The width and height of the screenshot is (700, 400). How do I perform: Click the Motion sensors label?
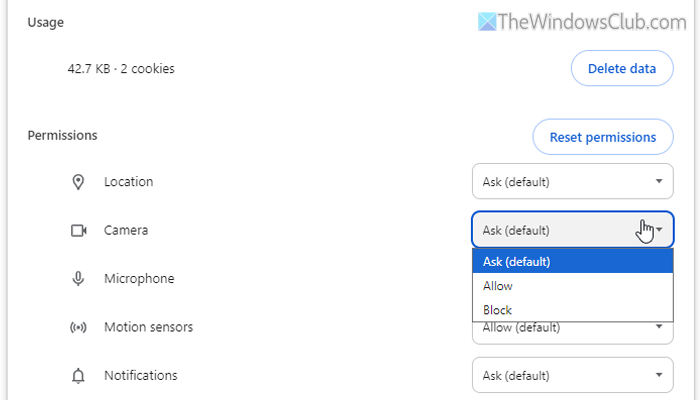pos(148,327)
